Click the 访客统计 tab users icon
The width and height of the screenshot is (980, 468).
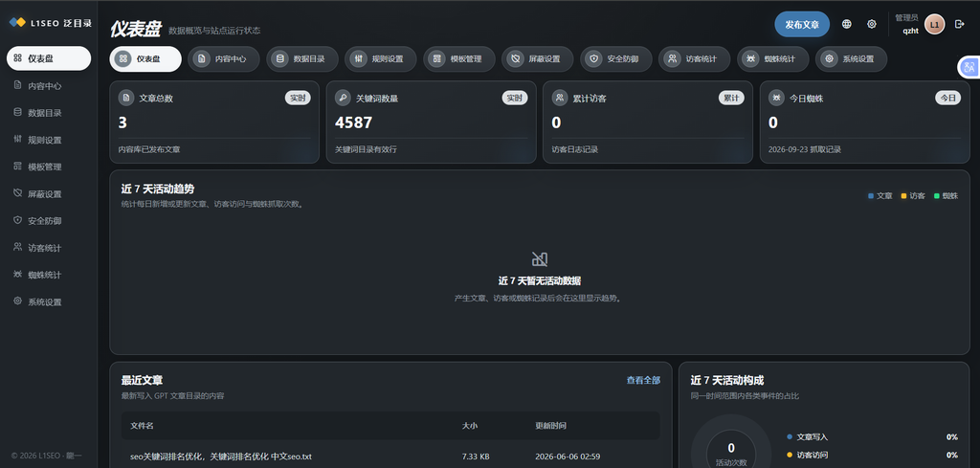(673, 59)
